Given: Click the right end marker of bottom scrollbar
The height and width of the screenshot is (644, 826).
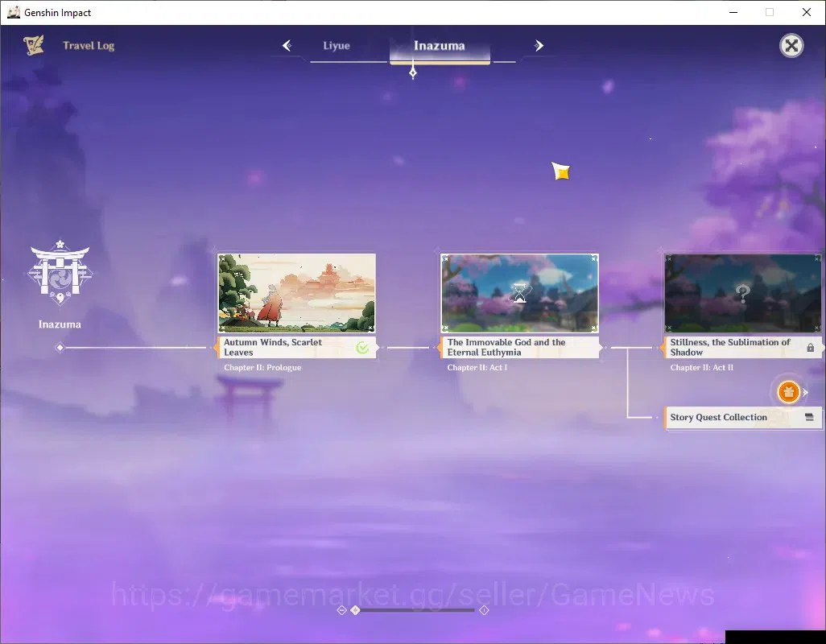Looking at the screenshot, I should click(484, 610).
